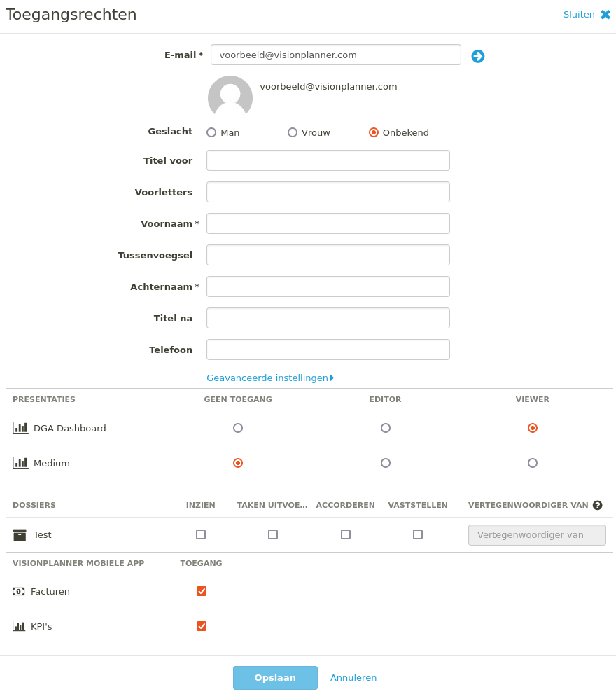Click the Annuleren link

(x=353, y=677)
